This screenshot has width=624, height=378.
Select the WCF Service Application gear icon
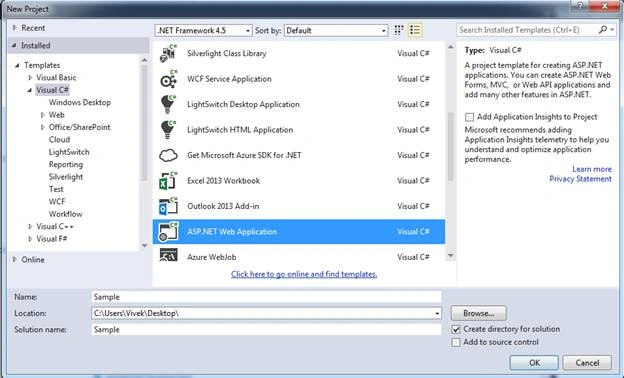168,79
